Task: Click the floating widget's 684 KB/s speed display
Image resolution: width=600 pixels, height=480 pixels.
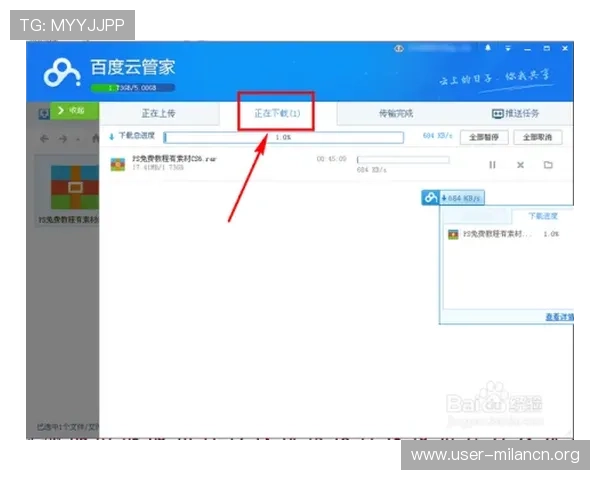Action: coord(462,198)
